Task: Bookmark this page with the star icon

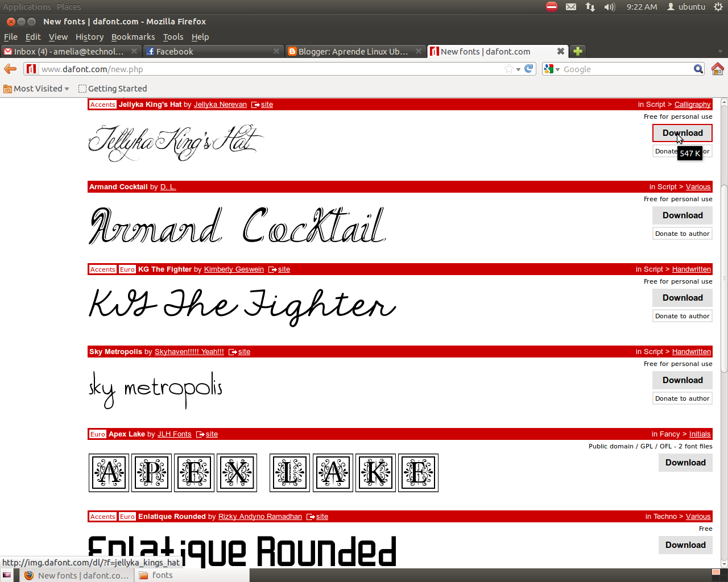Action: coord(509,69)
